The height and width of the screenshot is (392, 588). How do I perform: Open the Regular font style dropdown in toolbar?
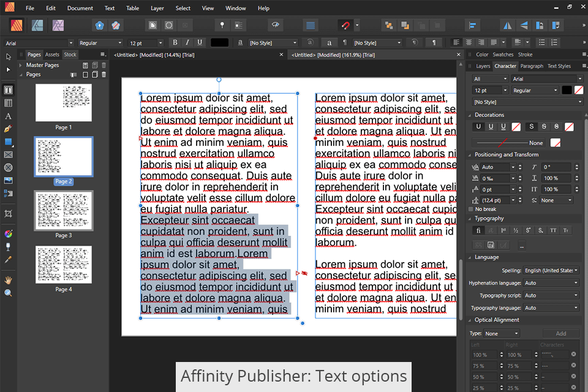pos(100,43)
